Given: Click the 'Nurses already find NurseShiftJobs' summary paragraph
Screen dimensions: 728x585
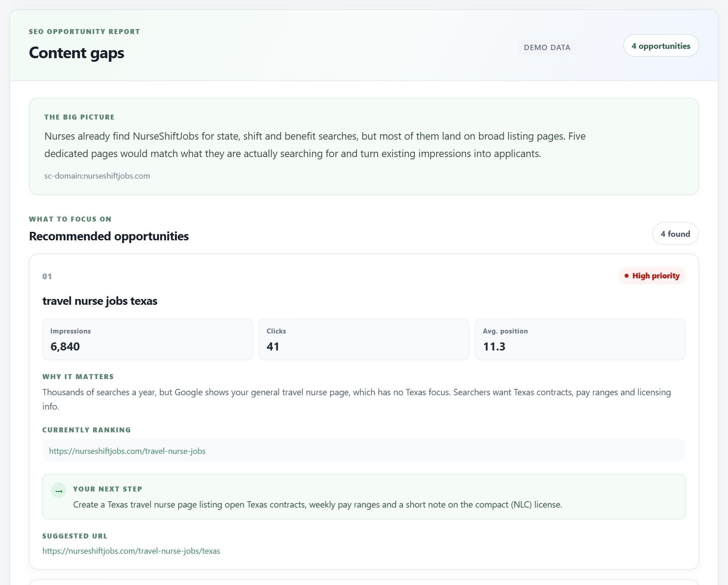Looking at the screenshot, I should click(315, 145).
